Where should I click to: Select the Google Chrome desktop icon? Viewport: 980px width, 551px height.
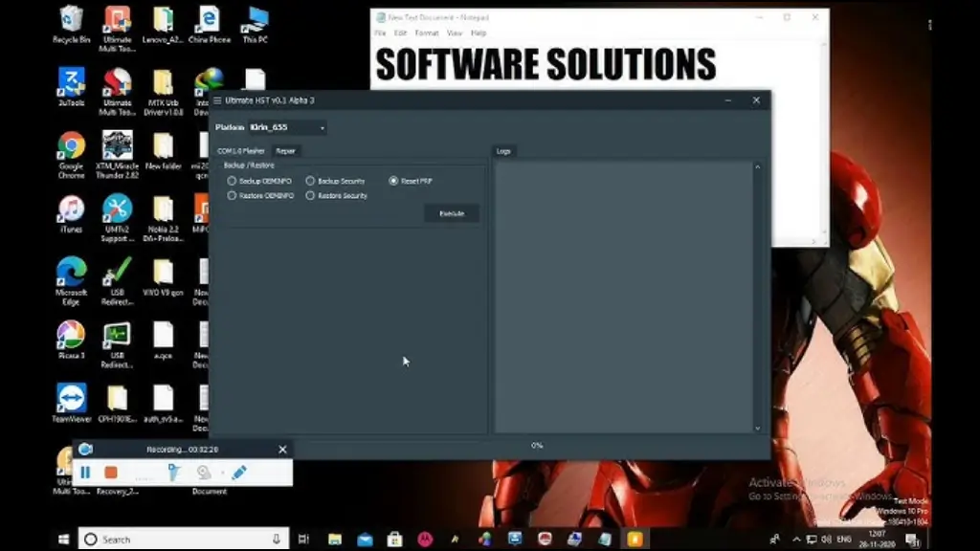[x=71, y=155]
